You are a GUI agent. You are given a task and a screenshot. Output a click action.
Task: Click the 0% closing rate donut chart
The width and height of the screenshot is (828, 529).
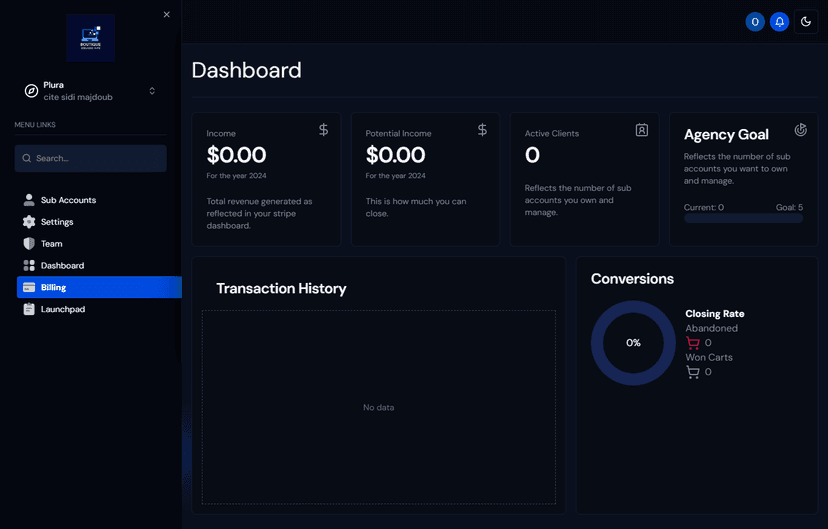pos(633,343)
